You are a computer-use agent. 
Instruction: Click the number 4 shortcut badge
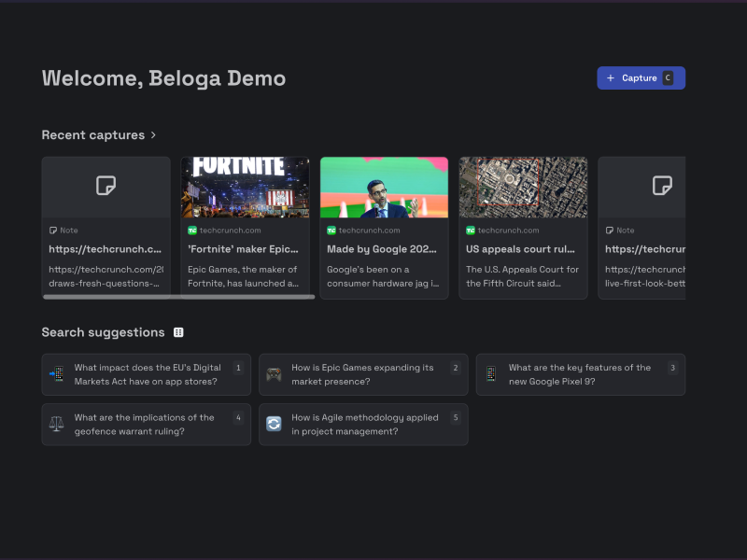coord(238,417)
